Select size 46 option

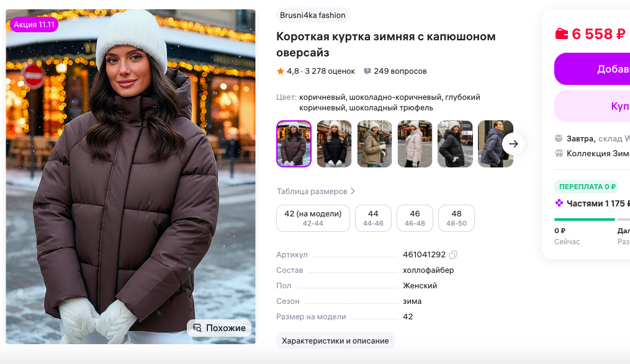point(415,218)
